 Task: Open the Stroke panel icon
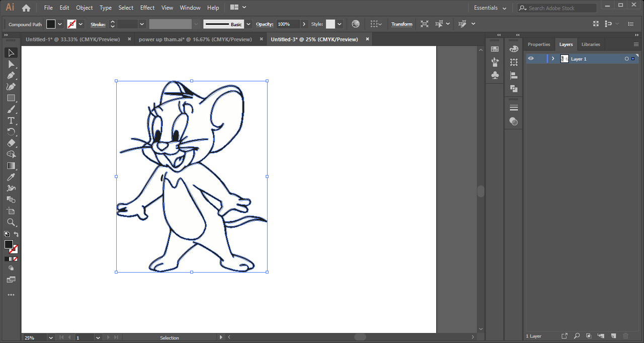pyautogui.click(x=514, y=108)
